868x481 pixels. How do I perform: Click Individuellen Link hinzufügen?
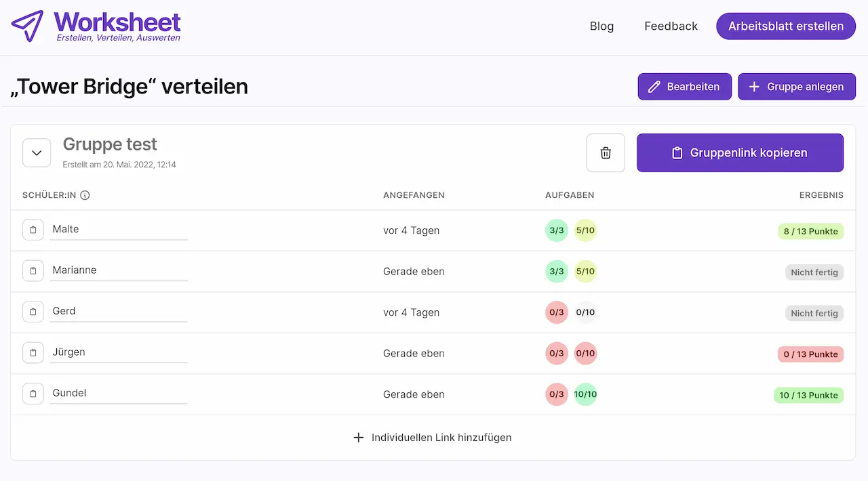[x=433, y=438]
